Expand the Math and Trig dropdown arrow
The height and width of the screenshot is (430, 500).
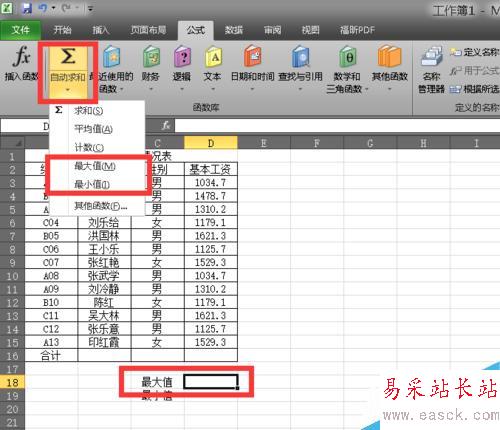pos(367,89)
